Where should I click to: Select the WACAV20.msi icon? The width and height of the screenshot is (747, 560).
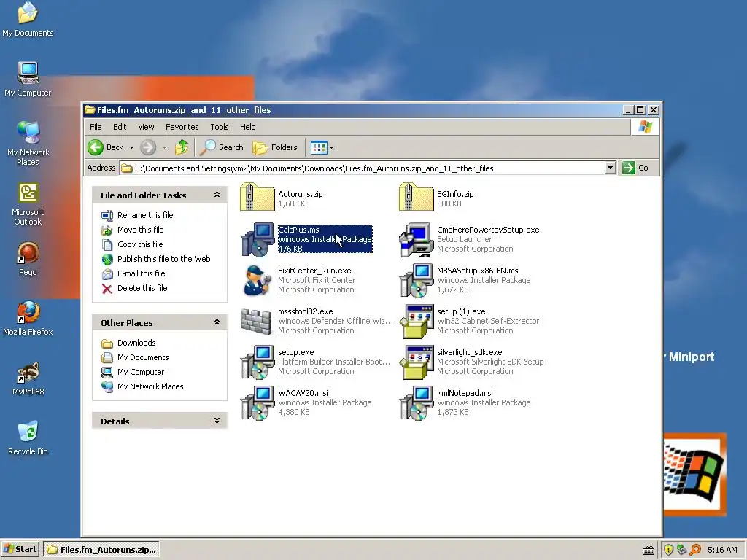(258, 402)
